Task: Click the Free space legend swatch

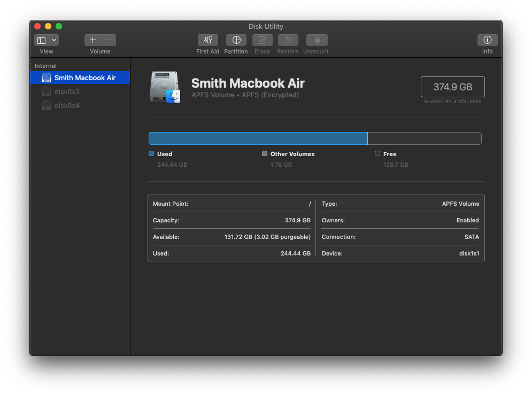Action: (377, 153)
